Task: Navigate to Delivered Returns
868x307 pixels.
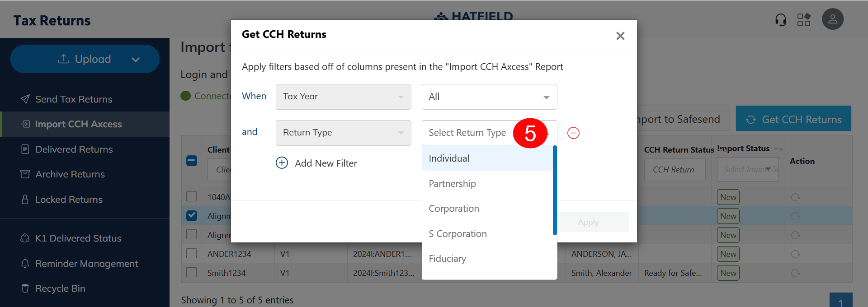Action: pos(74,149)
